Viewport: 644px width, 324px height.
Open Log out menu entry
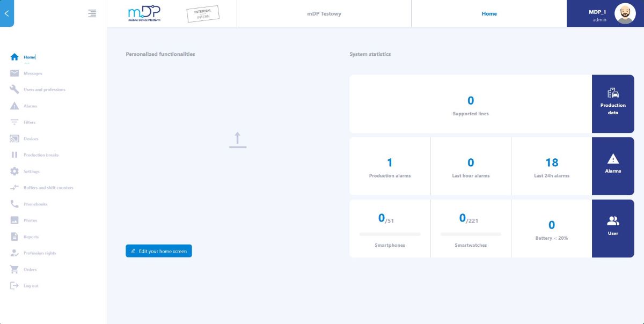(x=31, y=286)
